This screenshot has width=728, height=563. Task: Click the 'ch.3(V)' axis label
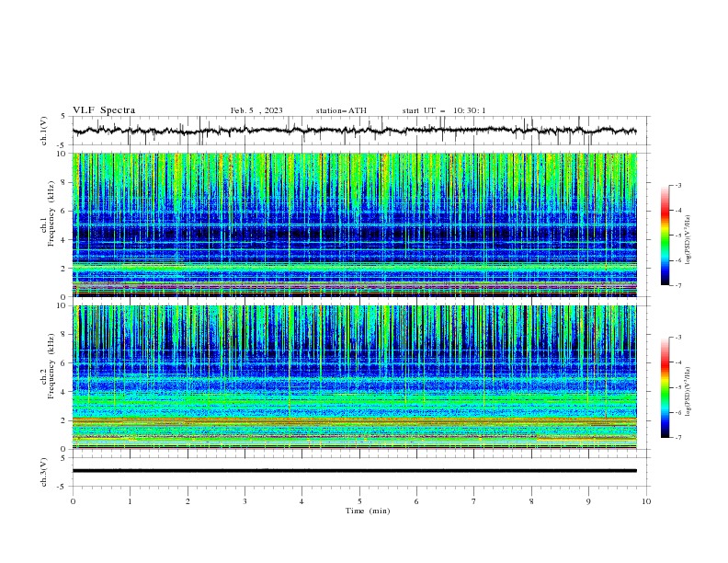(x=44, y=472)
